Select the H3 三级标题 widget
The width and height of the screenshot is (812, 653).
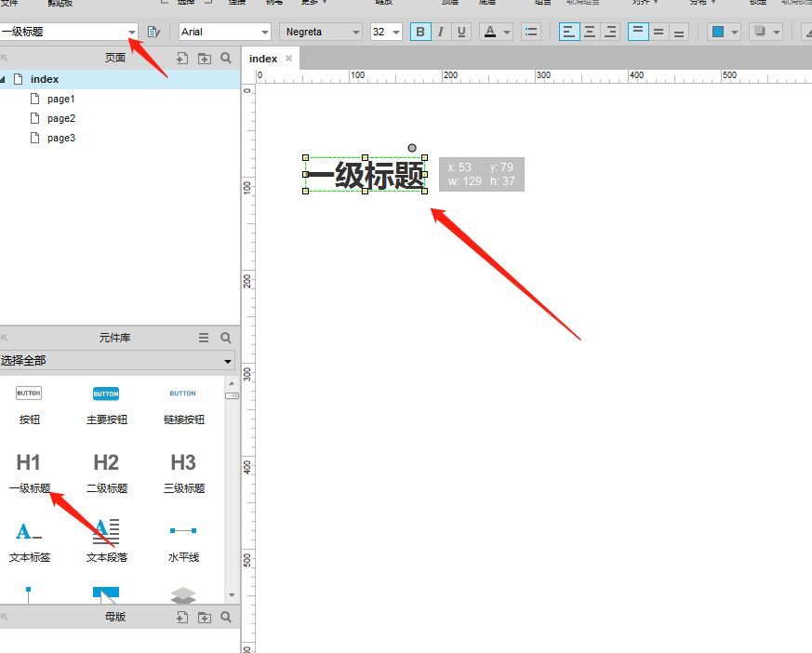(184, 473)
